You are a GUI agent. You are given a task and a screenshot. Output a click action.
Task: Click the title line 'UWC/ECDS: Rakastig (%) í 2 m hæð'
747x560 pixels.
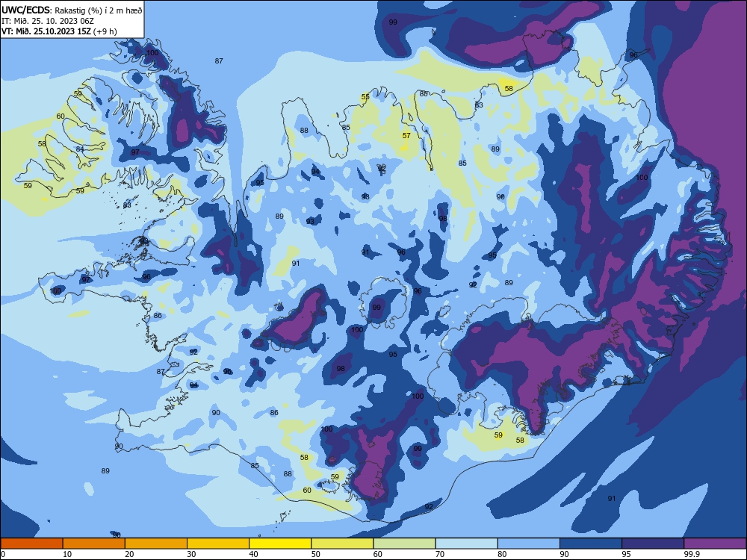72,10
